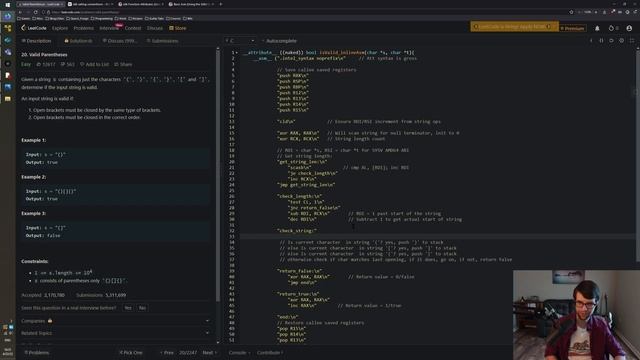The image size is (640, 360).
Task: Open the Contribute dropdown
Action: 270,353
